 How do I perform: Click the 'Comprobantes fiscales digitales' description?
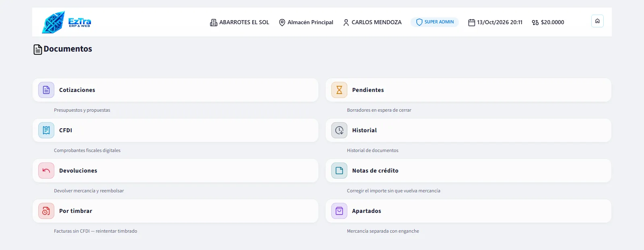pos(87,150)
